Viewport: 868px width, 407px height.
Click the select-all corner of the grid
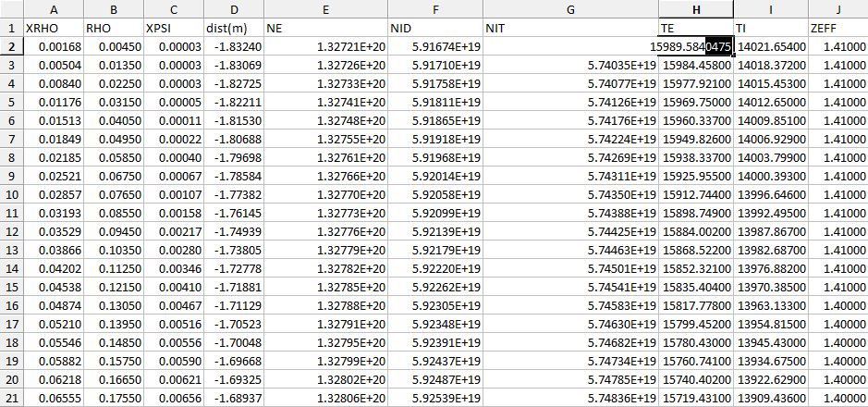point(9,9)
